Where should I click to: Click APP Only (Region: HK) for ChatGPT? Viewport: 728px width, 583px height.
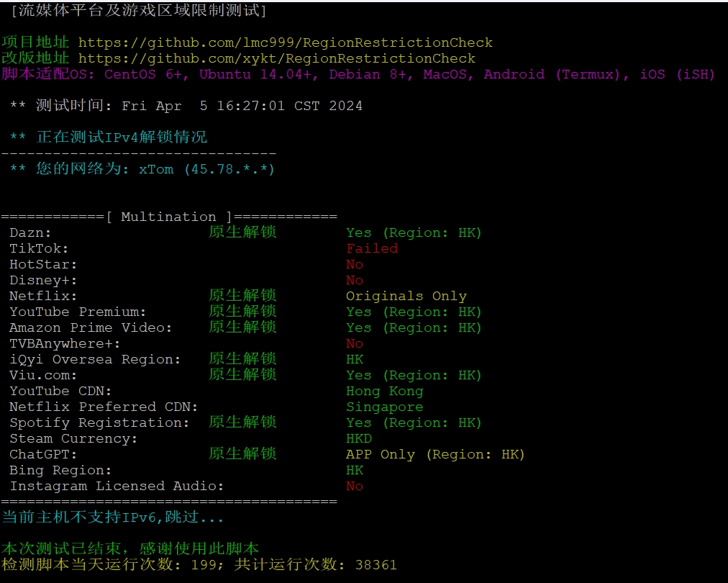435,454
